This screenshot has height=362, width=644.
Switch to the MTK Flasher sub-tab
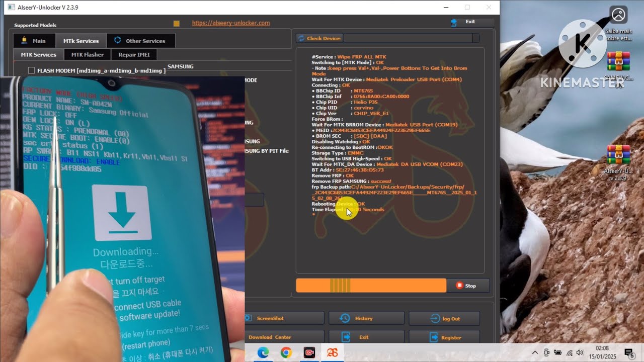click(87, 54)
